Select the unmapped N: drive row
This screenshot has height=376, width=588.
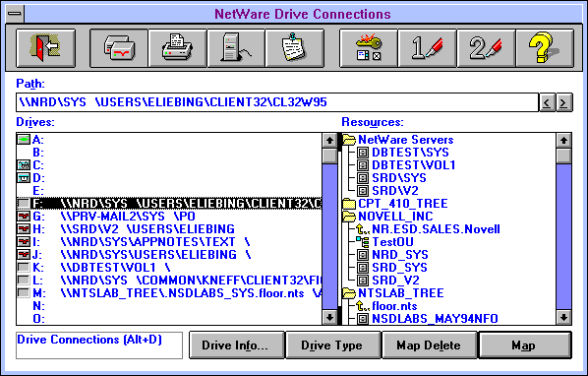(x=169, y=306)
